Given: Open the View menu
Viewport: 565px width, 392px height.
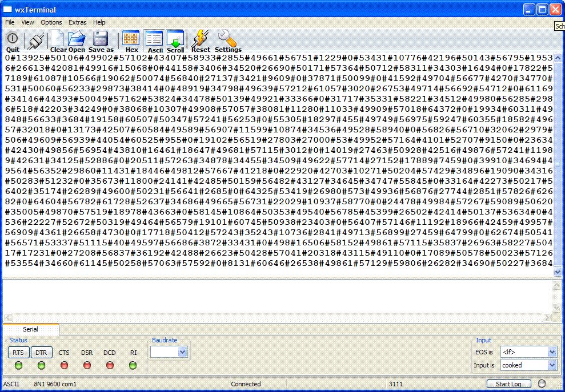Looking at the screenshot, I should (27, 22).
